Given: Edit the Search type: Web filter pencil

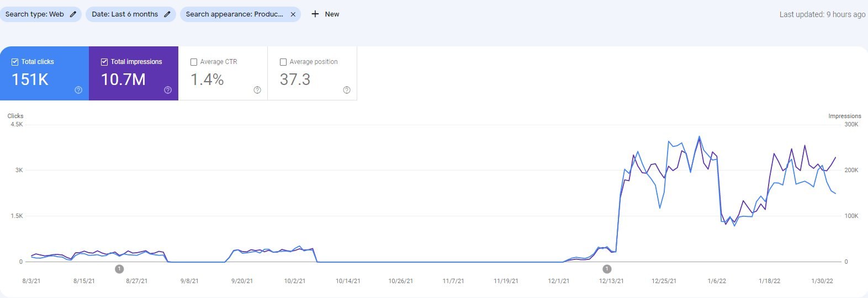Looking at the screenshot, I should 73,14.
